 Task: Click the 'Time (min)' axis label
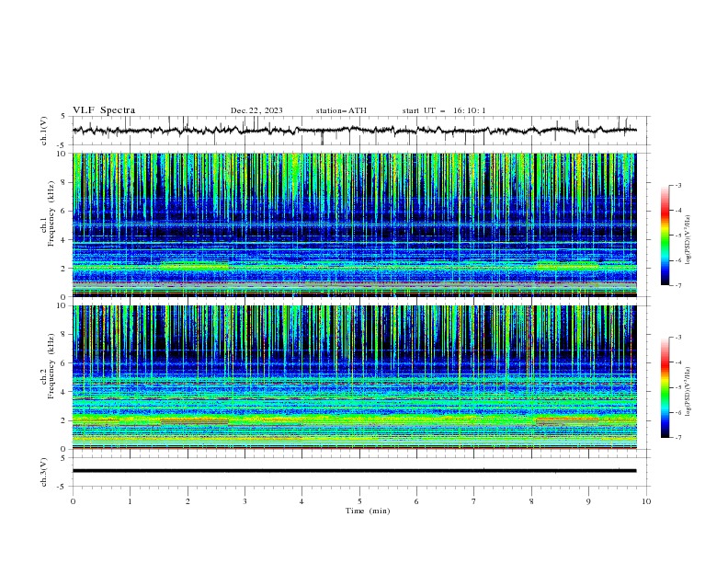(x=368, y=511)
